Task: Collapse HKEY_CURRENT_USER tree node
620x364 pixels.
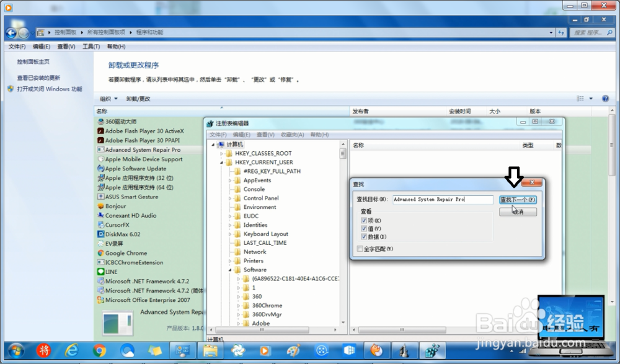Action: 222,162
